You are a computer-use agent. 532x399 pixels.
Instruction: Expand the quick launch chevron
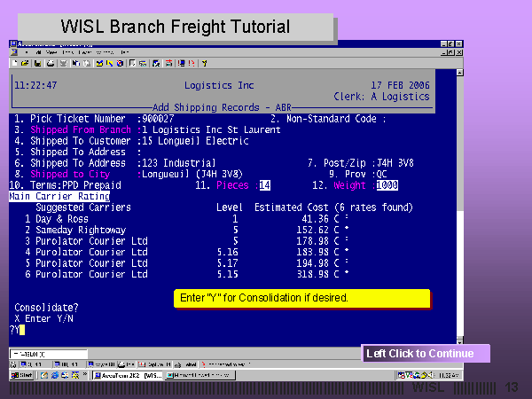pyautogui.click(x=85, y=374)
